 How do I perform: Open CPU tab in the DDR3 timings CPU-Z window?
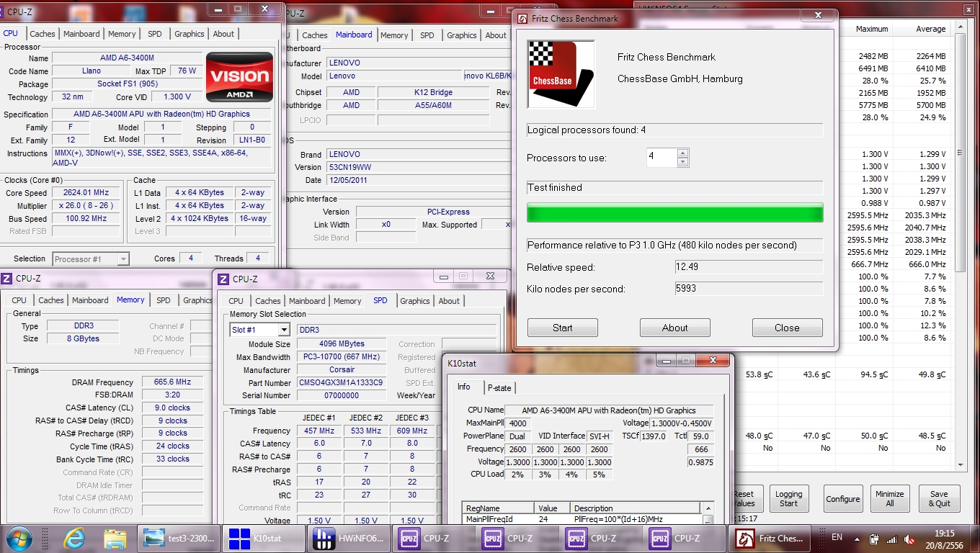pyautogui.click(x=19, y=300)
